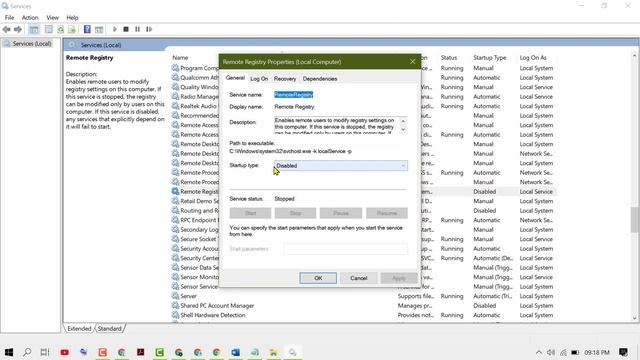Click the Forward arrow in Services toolbar
Screen dimensions: 640x360
coord(18,29)
